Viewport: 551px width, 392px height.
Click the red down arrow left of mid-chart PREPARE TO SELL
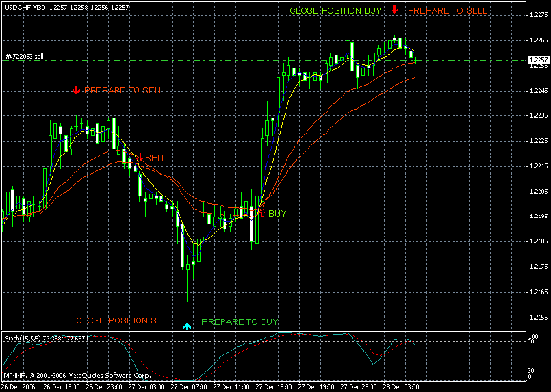pyautogui.click(x=75, y=91)
